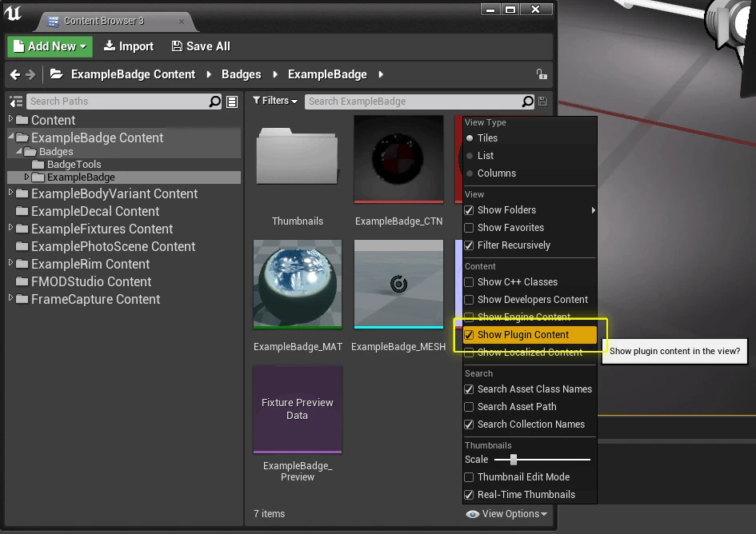The image size is (756, 534).
Task: Click the Unreal Engine logo icon
Action: pyautogui.click(x=13, y=13)
